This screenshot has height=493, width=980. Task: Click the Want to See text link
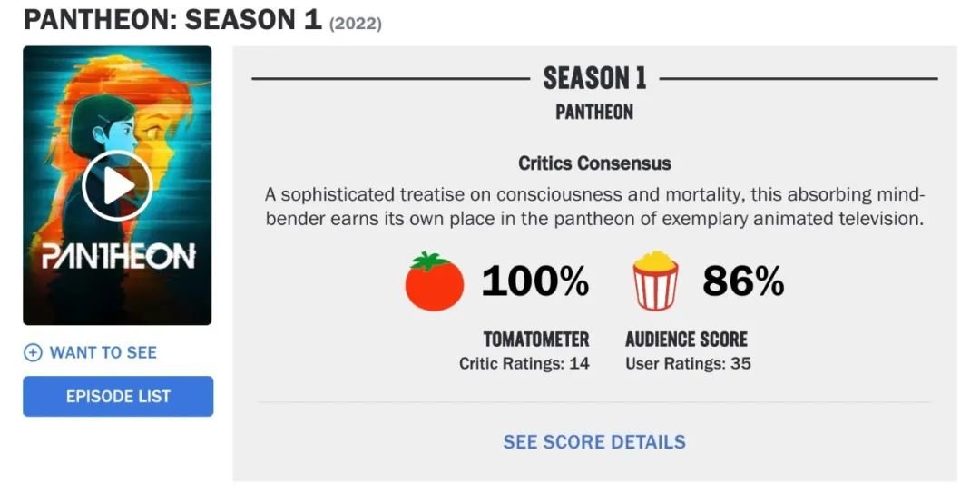103,352
